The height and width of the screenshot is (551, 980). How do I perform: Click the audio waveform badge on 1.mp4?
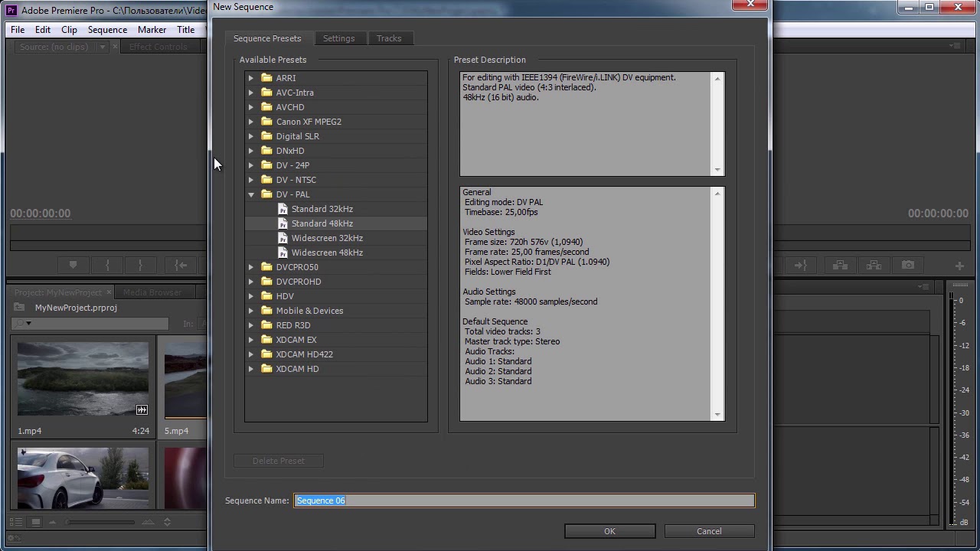(x=142, y=409)
